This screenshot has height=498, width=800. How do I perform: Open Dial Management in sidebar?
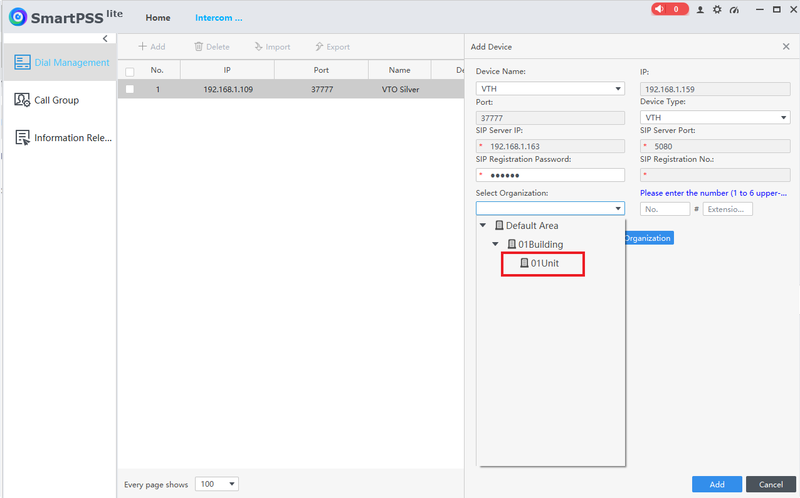[59, 63]
